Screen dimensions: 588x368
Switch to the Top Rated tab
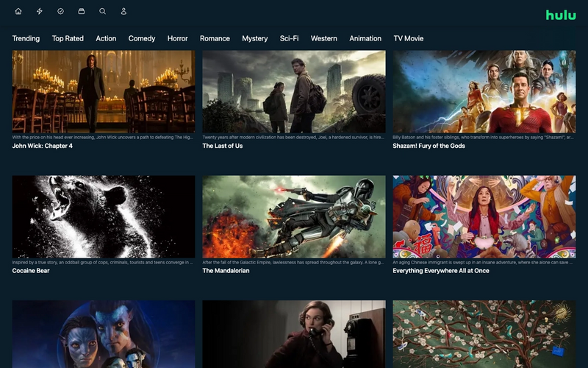pyautogui.click(x=68, y=38)
